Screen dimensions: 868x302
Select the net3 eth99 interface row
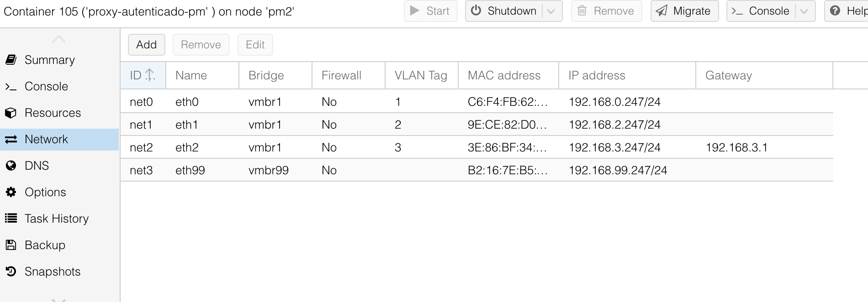[x=320, y=170]
